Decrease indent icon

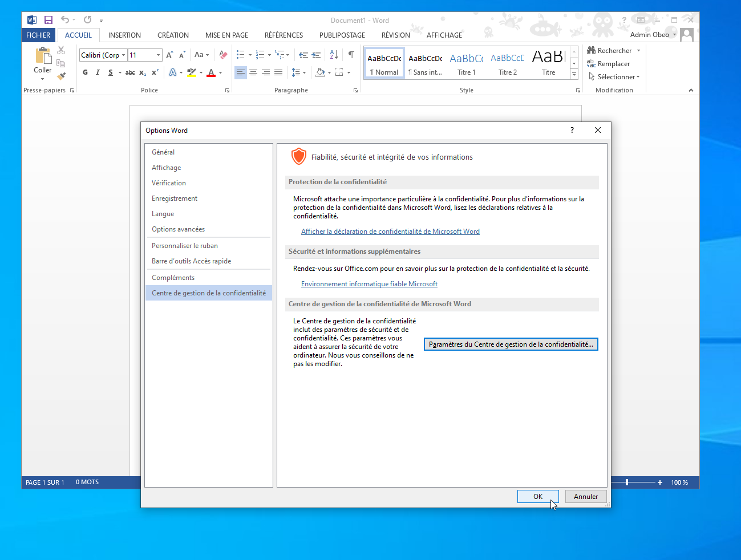tap(303, 55)
